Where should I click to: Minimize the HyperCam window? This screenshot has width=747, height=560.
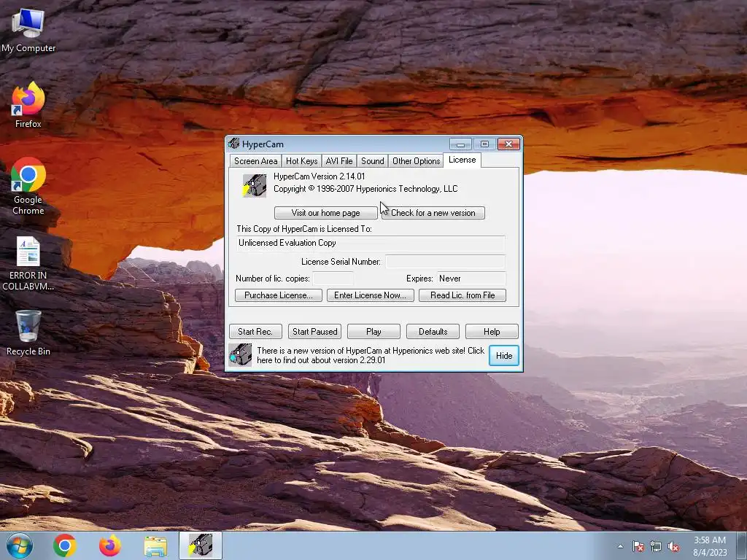(460, 144)
